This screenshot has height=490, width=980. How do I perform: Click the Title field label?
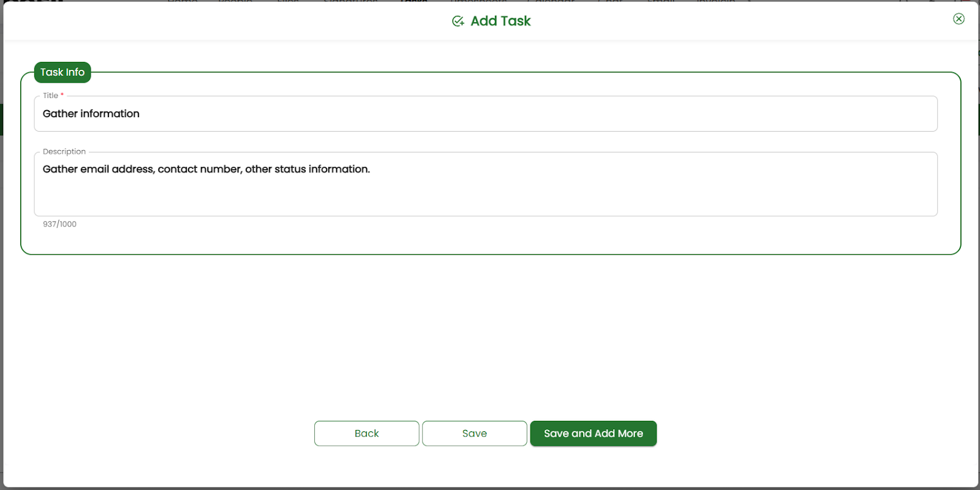[50, 96]
